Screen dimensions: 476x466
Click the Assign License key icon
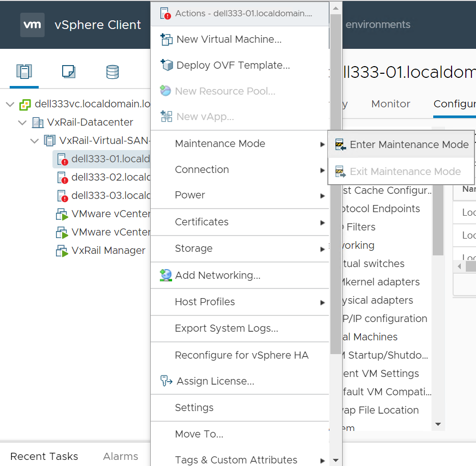pyautogui.click(x=165, y=381)
